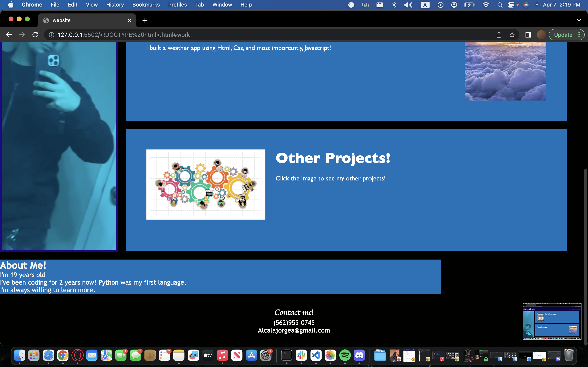588x367 pixels.
Task: Toggle Bluetooth from the menu bar
Action: tap(394, 5)
